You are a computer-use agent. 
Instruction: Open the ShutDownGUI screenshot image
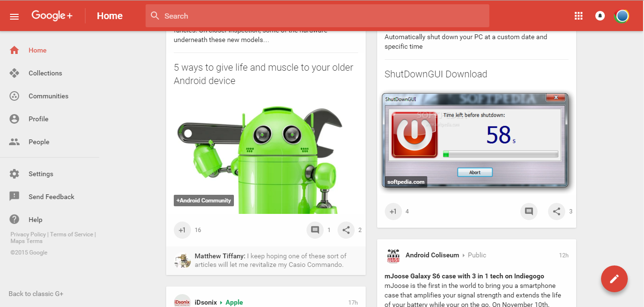coord(476,140)
